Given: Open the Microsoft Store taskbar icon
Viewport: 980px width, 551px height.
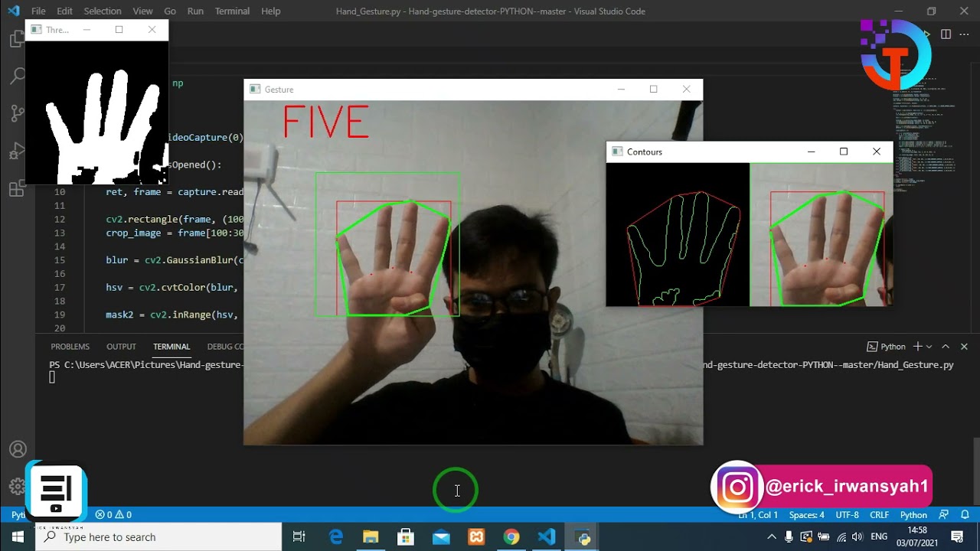Looking at the screenshot, I should (406, 537).
